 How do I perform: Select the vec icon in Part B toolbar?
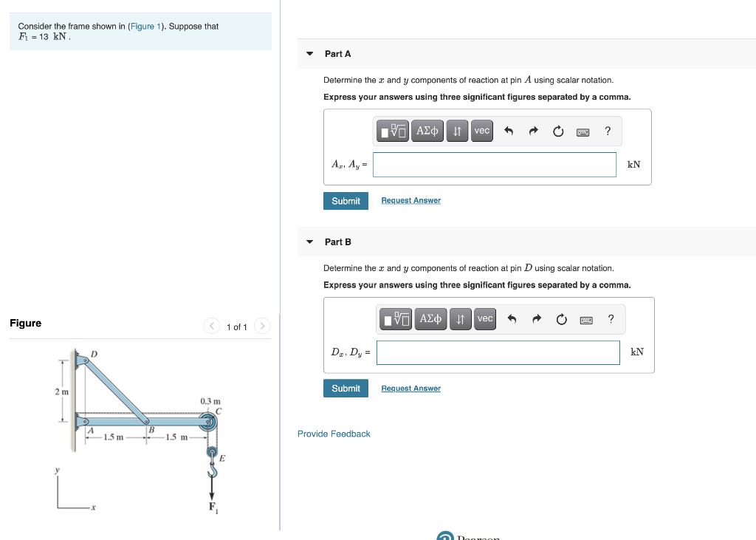tap(484, 319)
